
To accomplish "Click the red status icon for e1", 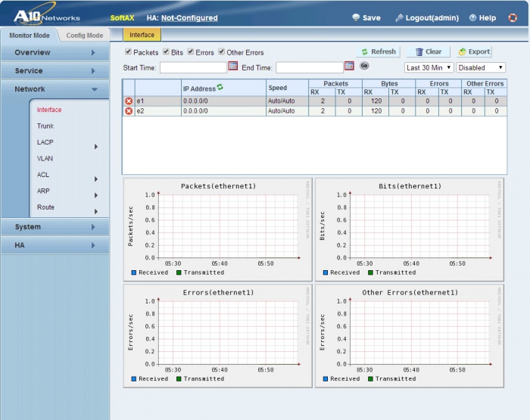I will (129, 101).
